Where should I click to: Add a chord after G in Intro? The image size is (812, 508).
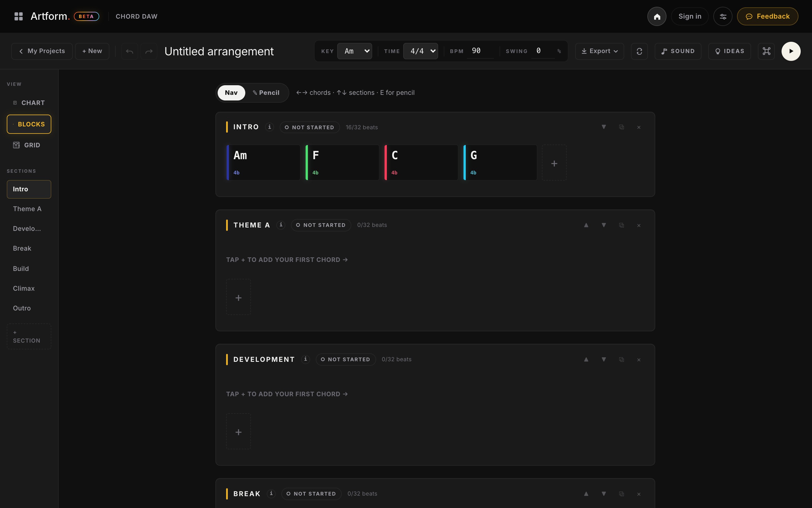[x=554, y=163]
